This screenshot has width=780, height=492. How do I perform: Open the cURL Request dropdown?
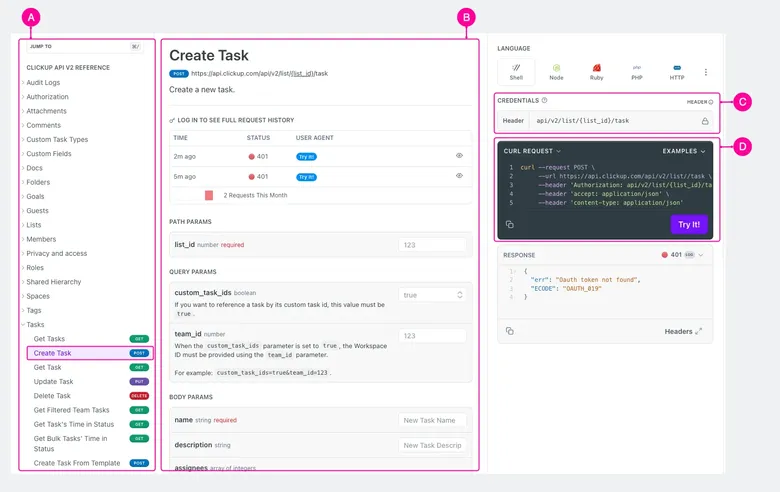click(532, 151)
